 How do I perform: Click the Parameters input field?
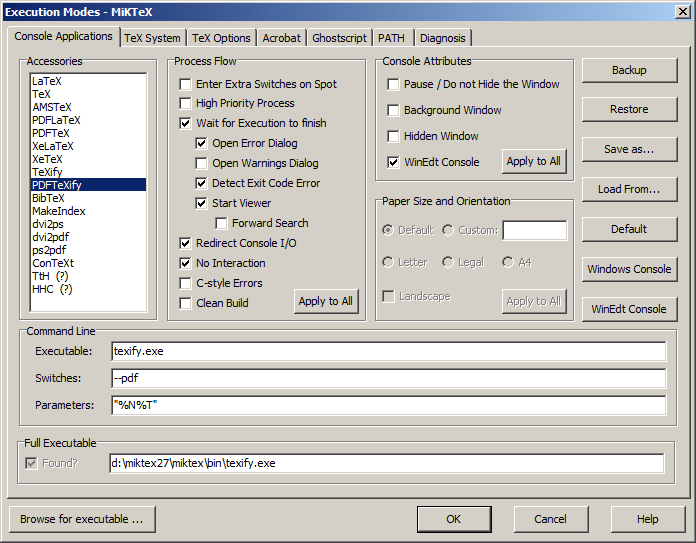[x=388, y=405]
